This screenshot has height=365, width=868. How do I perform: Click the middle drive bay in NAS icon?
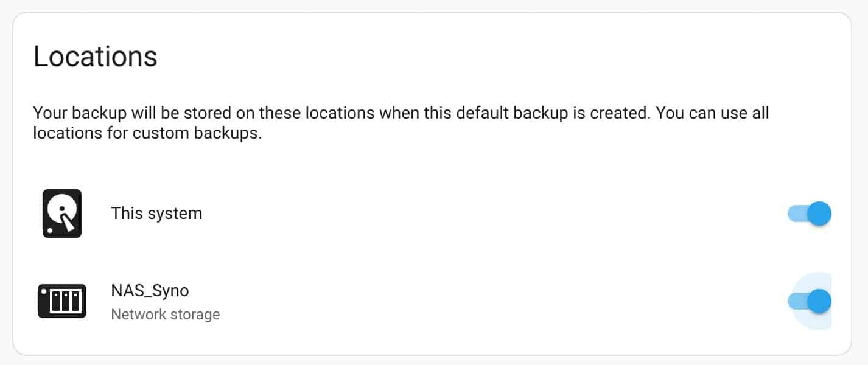click(x=65, y=302)
